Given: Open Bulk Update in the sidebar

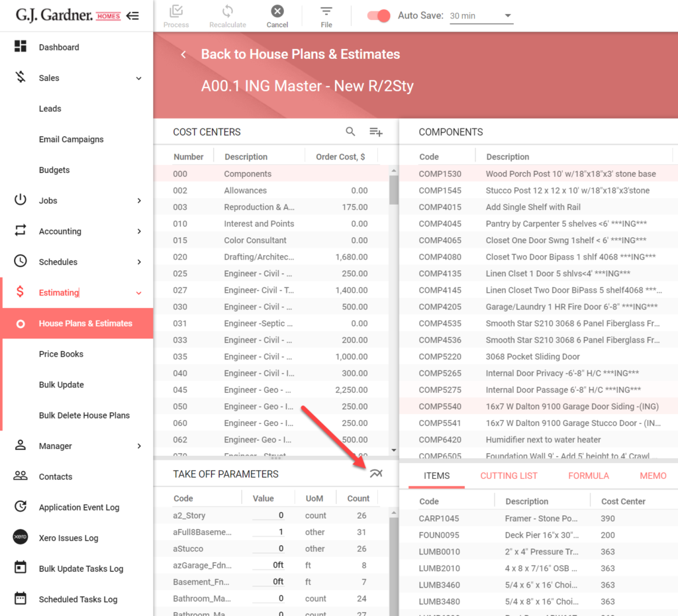Looking at the screenshot, I should click(62, 385).
